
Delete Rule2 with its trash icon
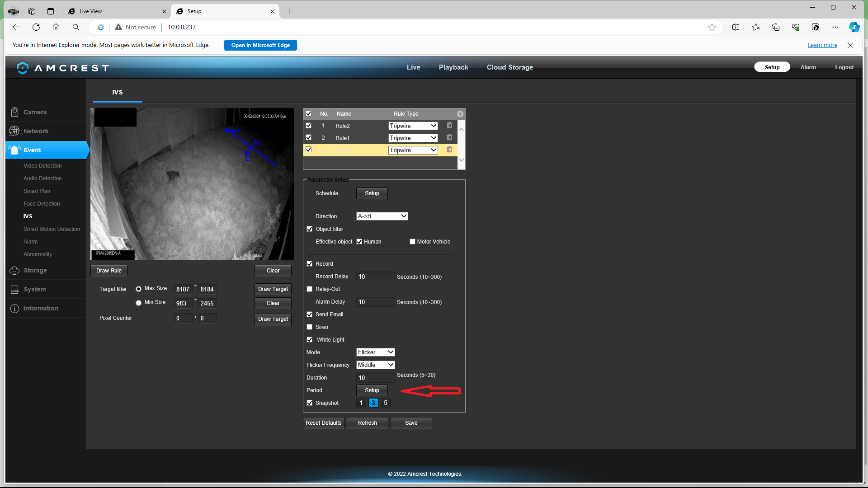pyautogui.click(x=449, y=125)
